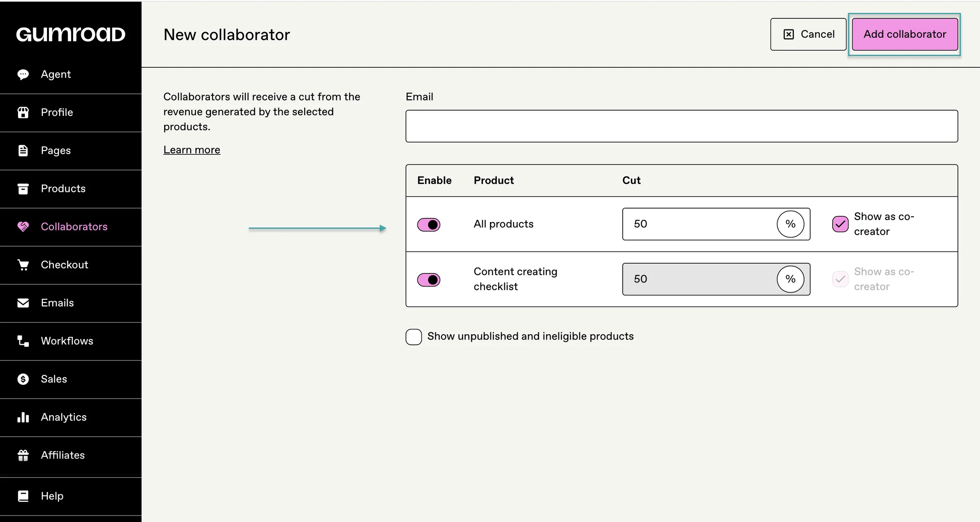Click the Products archive box icon
This screenshot has height=522, width=980.
(23, 189)
